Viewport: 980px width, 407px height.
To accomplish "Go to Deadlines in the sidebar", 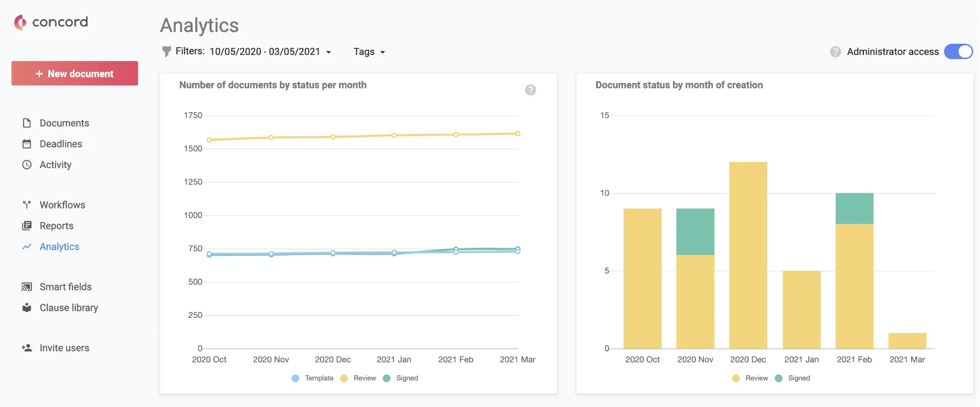I will [61, 144].
